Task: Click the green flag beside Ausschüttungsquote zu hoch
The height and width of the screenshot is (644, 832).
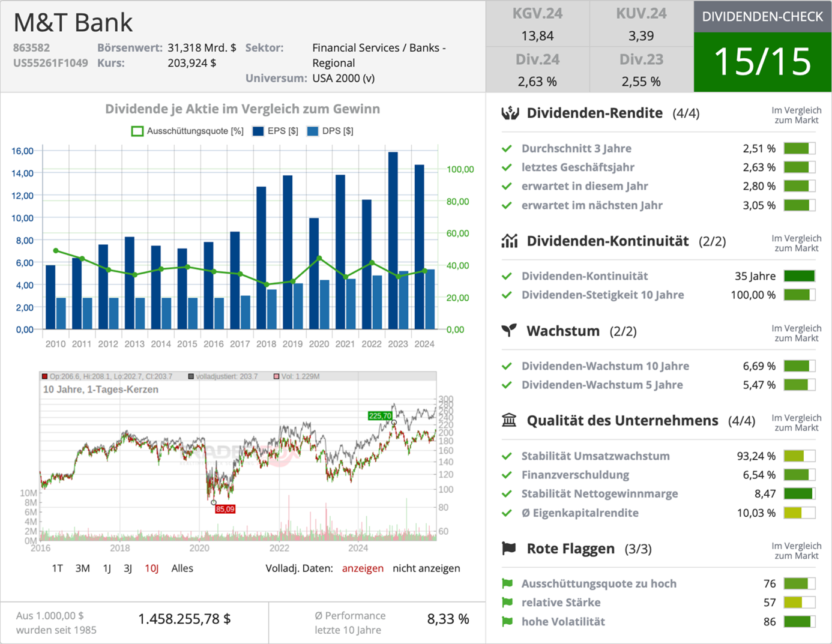Action: tap(507, 583)
